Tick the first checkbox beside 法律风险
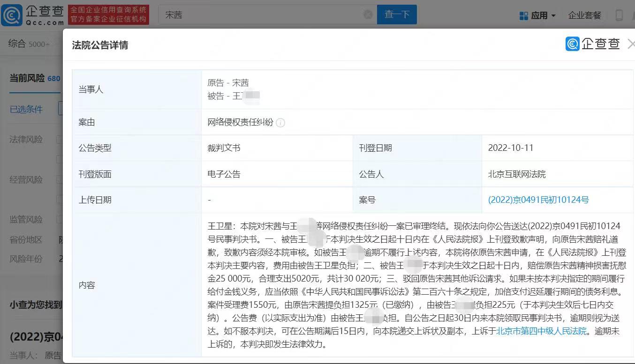 tap(60, 140)
